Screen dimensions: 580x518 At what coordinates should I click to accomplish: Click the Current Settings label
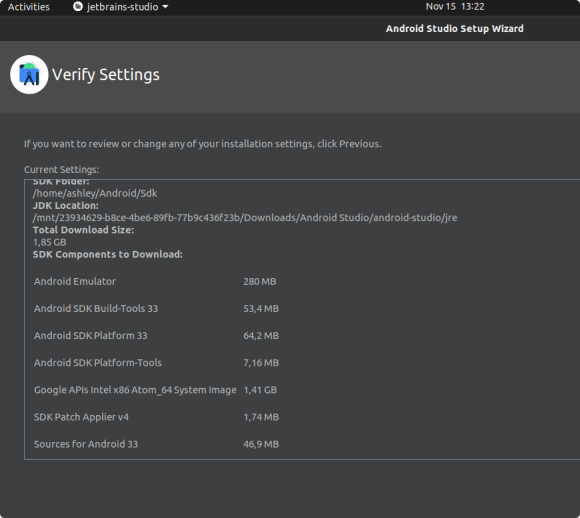tap(61, 169)
